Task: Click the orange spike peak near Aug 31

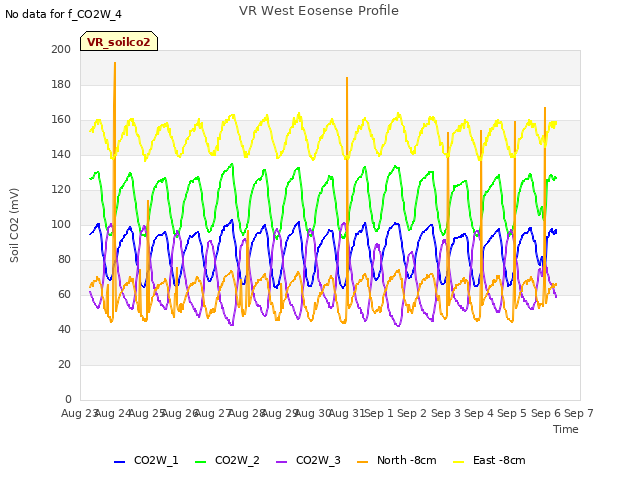Action: (347, 78)
